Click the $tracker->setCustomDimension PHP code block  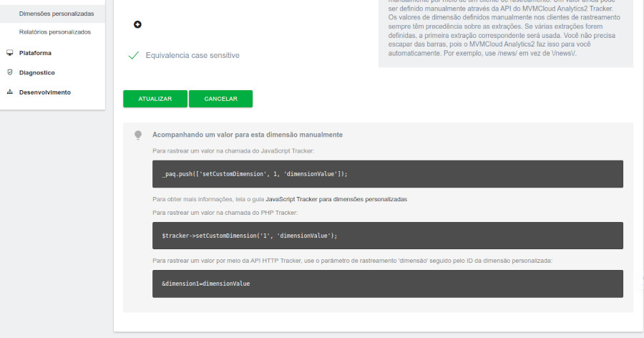click(x=387, y=236)
